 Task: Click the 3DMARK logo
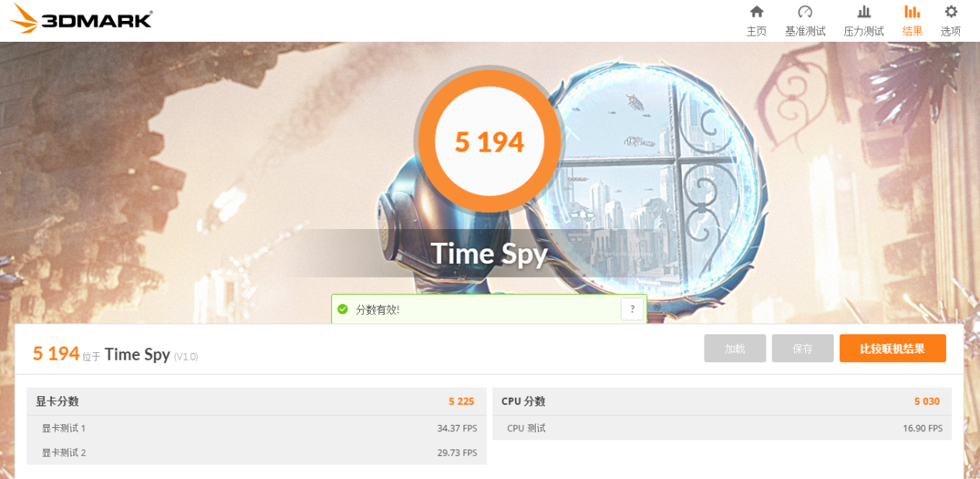pos(81,19)
